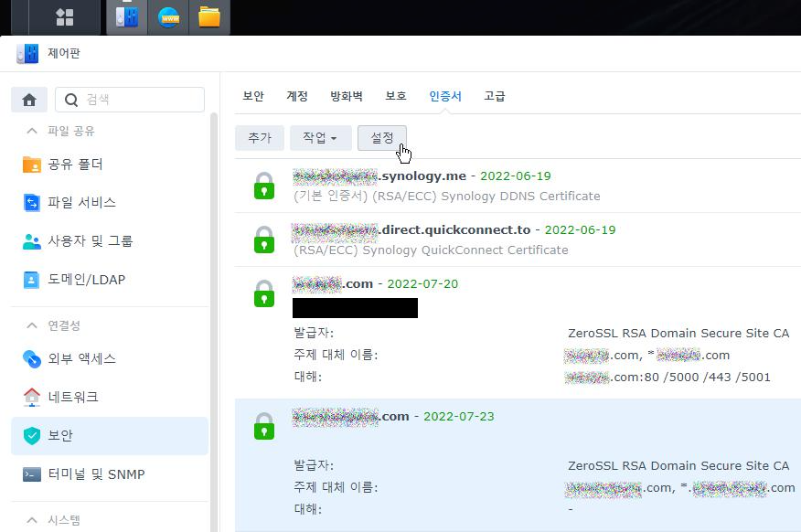Click 발급자 label in the 2022-07-23 certificate

313,465
